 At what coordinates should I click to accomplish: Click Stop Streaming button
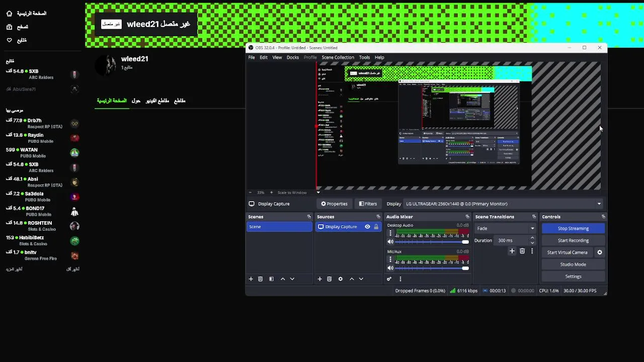coord(573,228)
